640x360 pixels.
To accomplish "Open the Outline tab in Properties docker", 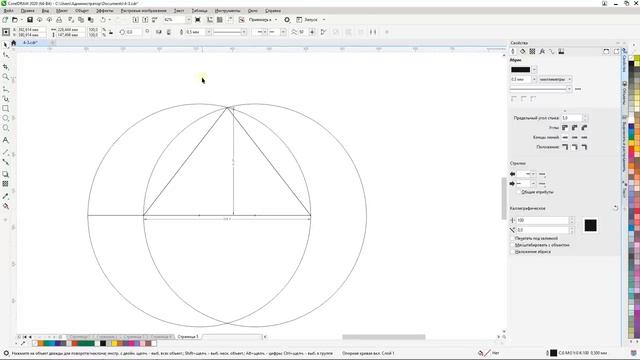I will click(513, 51).
